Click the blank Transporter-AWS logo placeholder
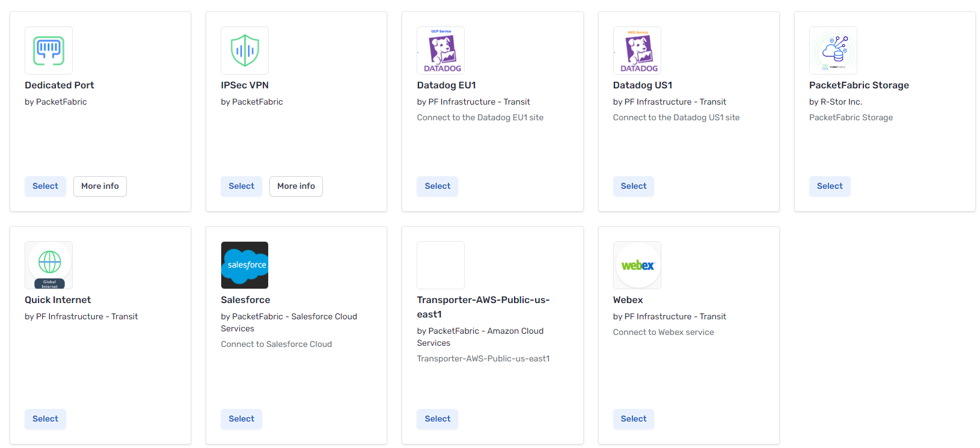Image resolution: width=980 pixels, height=448 pixels. coord(441,265)
